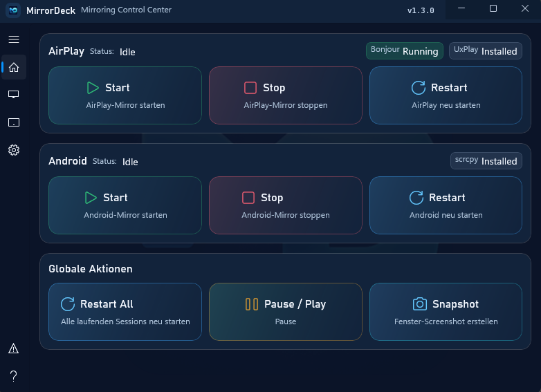Stop the AirPlay mirror

(x=286, y=95)
